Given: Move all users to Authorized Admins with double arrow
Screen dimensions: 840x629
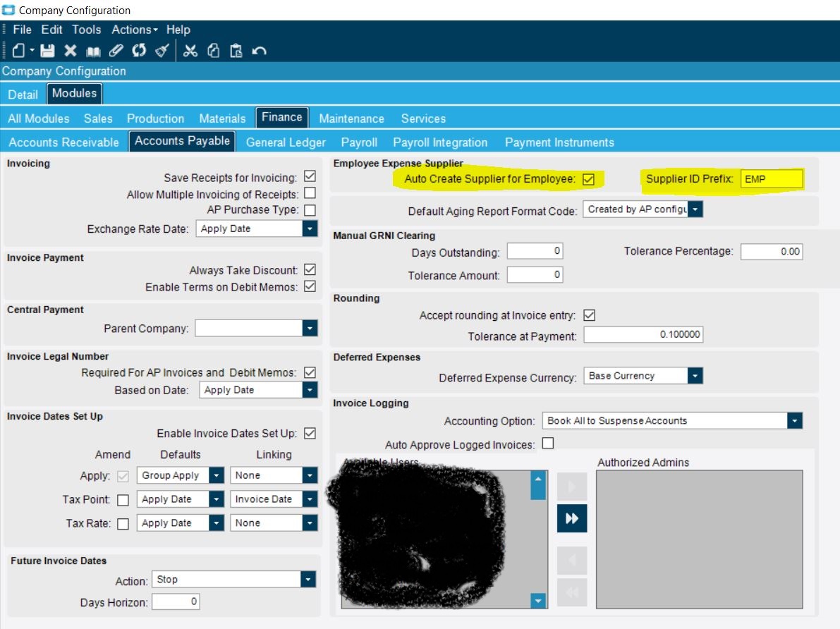Looking at the screenshot, I should pyautogui.click(x=571, y=518).
